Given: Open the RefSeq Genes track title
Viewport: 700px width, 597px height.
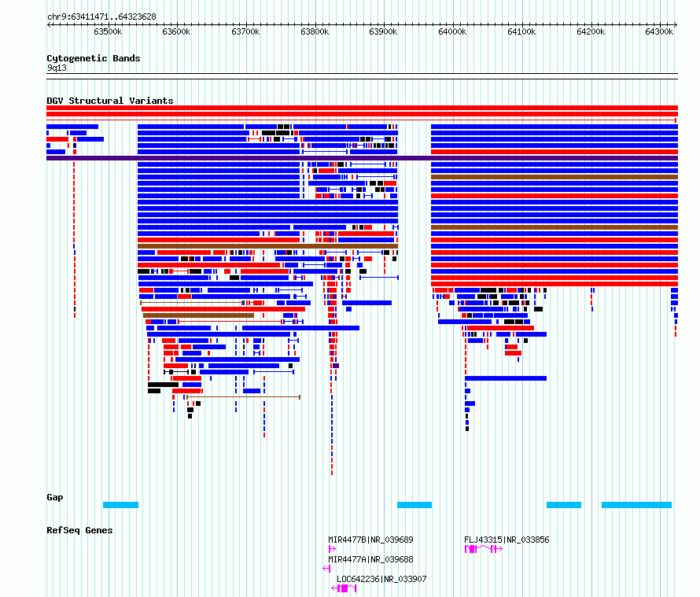Looking at the screenshot, I should [79, 530].
